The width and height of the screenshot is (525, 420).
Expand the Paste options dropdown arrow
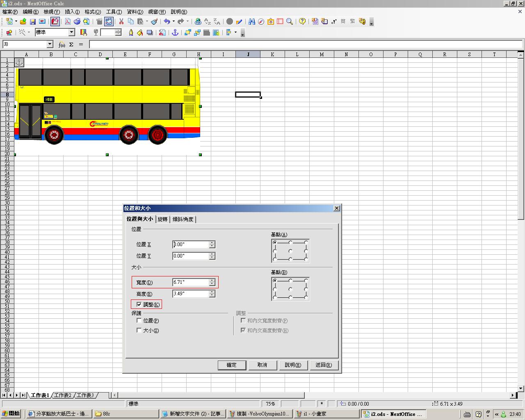pos(147,21)
